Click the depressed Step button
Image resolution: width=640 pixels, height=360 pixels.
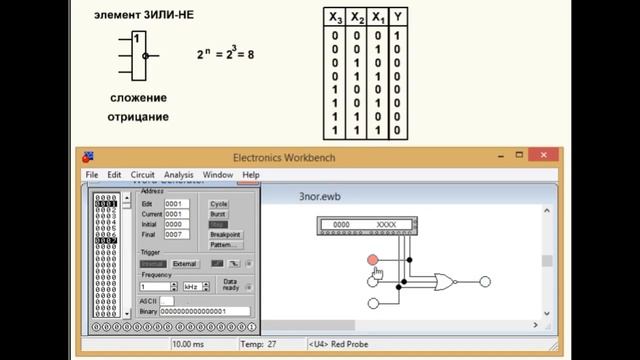tap(218, 224)
